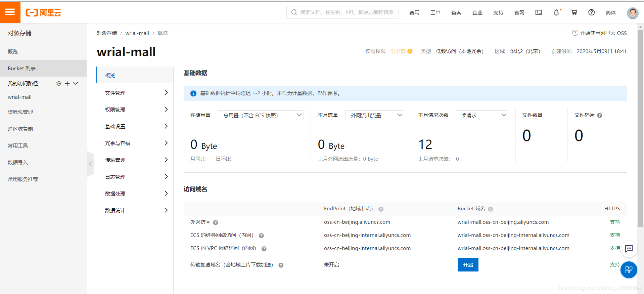This screenshot has height=294, width=644.
Task: Expand 基础设置 submenu
Action: (166, 126)
